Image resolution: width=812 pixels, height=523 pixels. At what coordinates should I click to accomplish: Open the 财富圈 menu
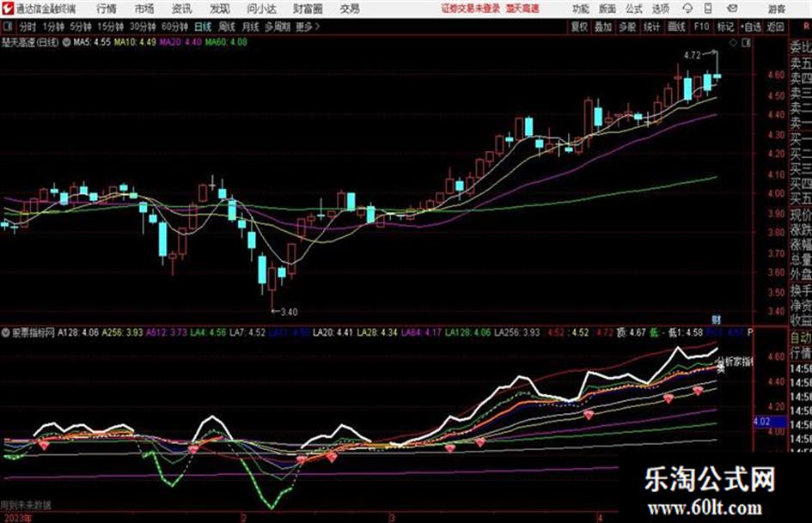coord(308,9)
